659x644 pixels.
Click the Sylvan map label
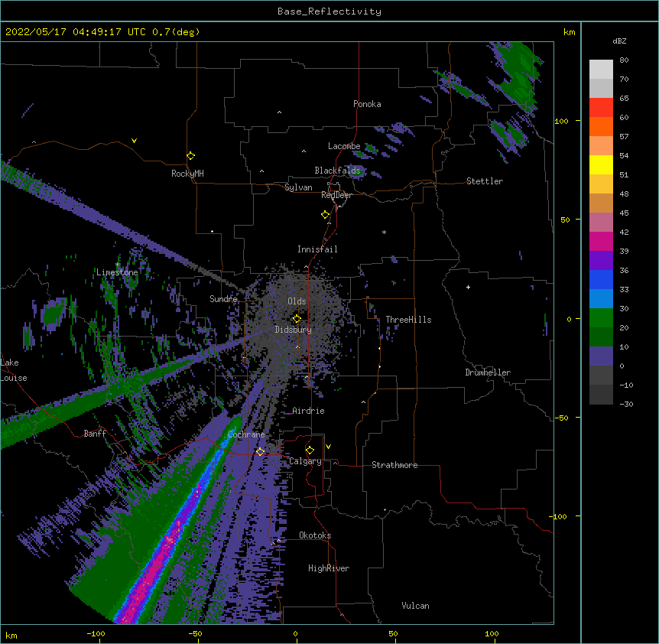(298, 187)
